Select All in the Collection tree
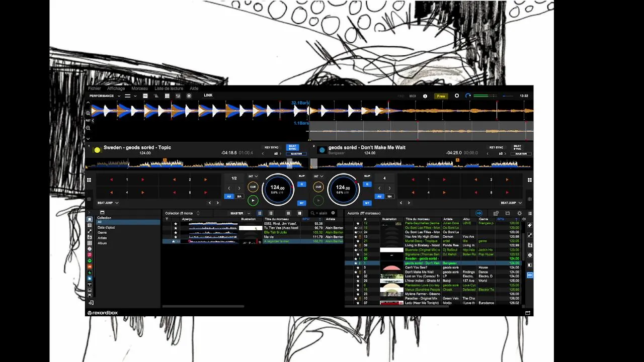Image resolution: width=644 pixels, height=362 pixels. click(x=128, y=222)
